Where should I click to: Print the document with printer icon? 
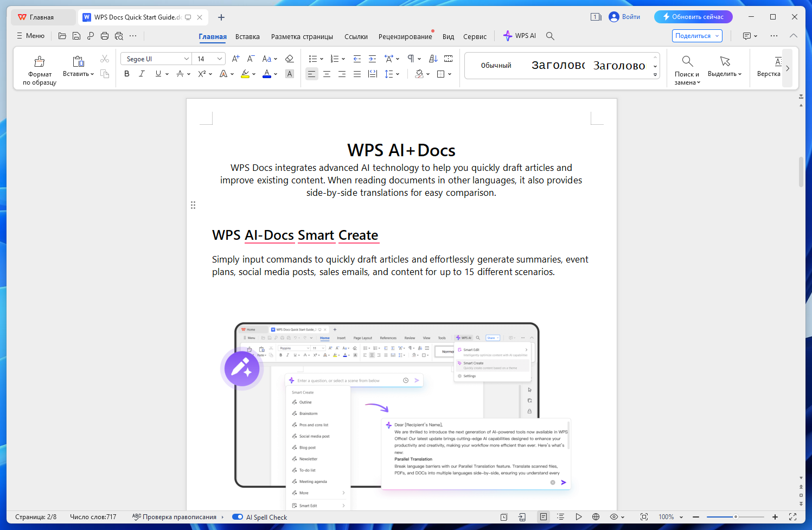pyautogui.click(x=105, y=36)
